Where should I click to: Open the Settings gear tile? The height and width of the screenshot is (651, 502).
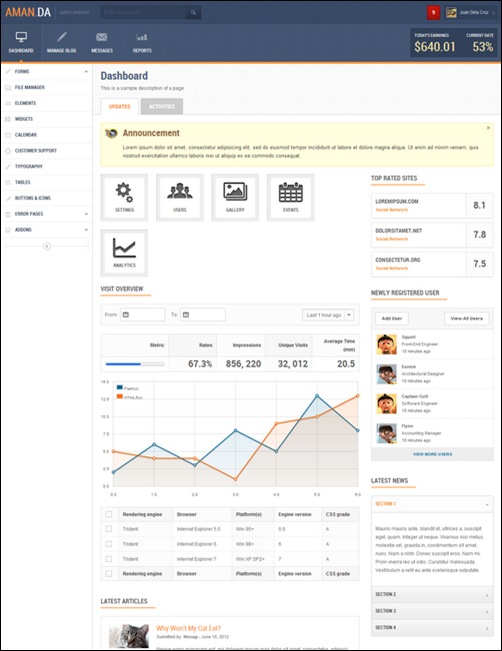(124, 198)
